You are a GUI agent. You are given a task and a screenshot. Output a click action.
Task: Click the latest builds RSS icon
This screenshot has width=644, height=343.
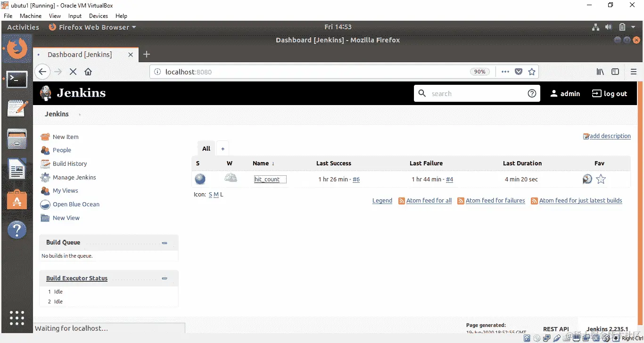coord(535,201)
